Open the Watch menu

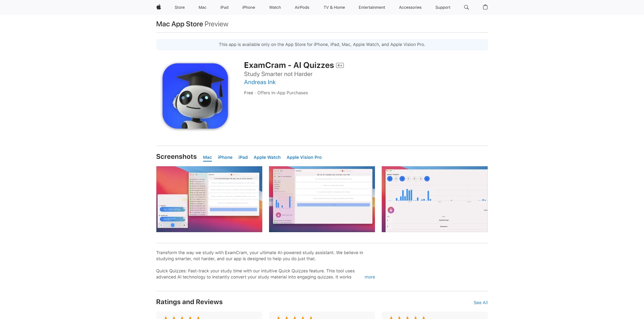275,7
